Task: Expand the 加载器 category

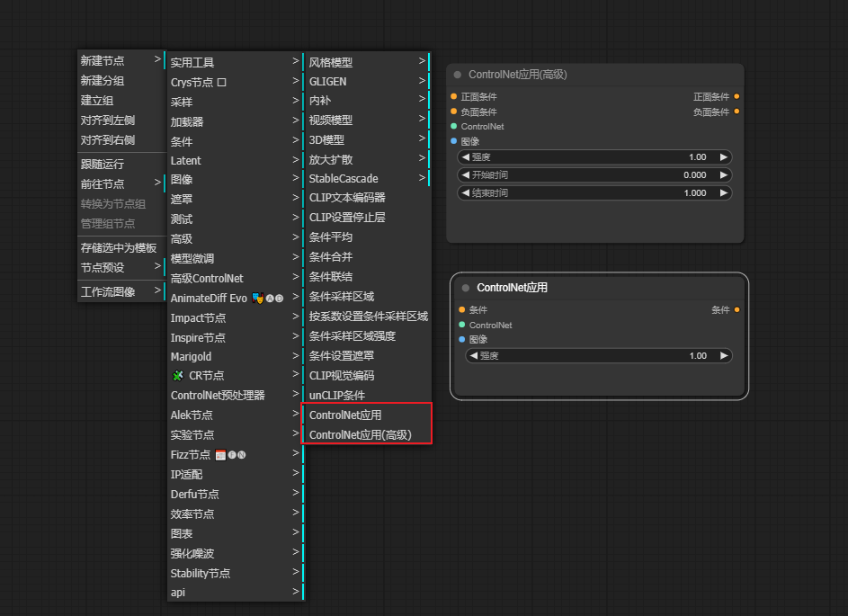Action: 236,121
